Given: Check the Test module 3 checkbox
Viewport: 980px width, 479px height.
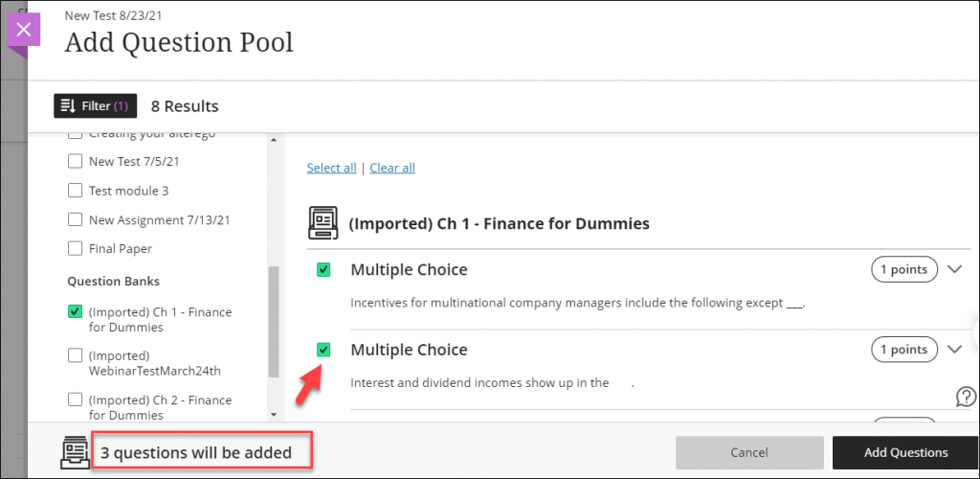Looking at the screenshot, I should (76, 191).
